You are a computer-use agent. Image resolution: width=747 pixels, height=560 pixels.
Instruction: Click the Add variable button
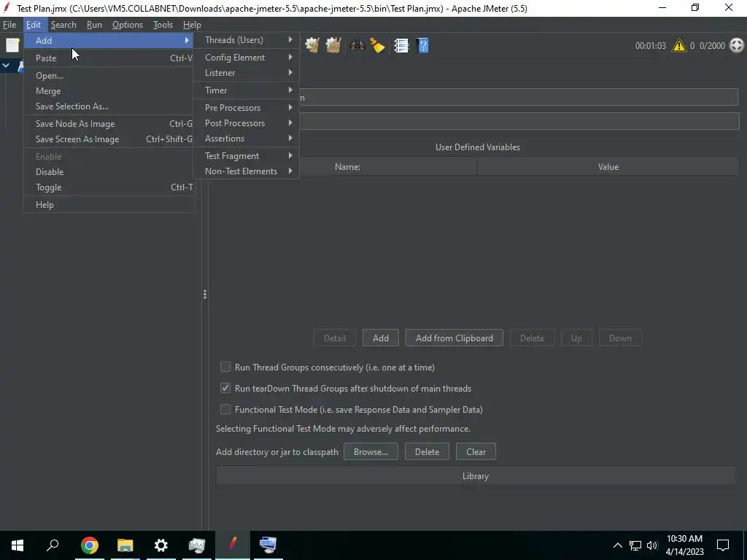380,338
